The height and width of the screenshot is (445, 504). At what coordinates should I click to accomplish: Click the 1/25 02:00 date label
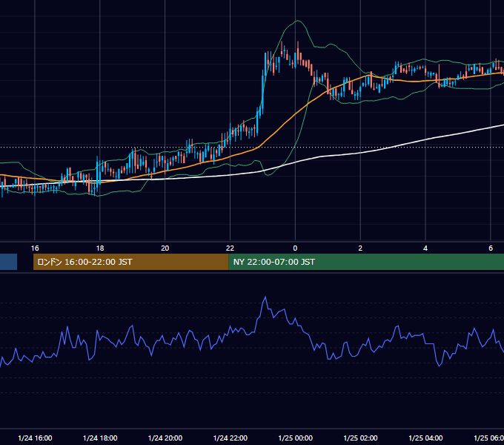[x=361, y=438]
